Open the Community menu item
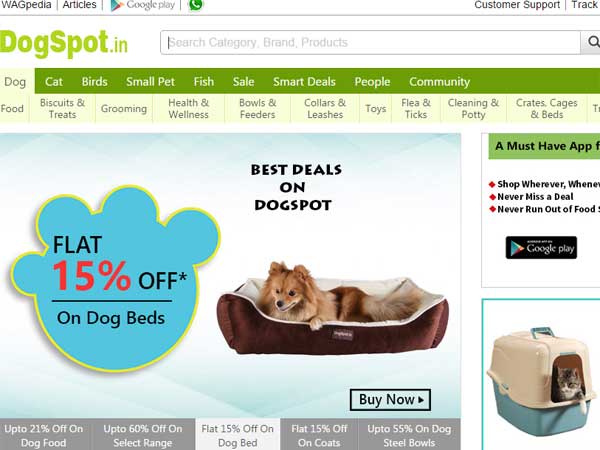 point(439,81)
